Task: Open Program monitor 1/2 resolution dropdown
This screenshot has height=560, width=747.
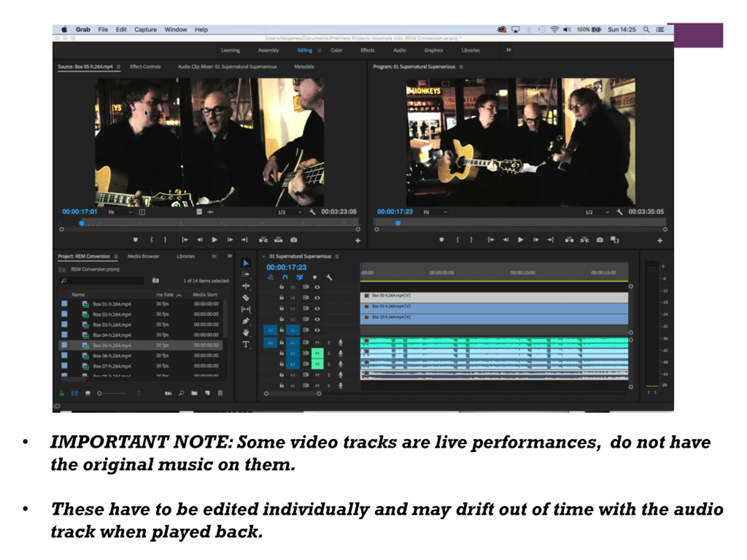Action: 597,212
